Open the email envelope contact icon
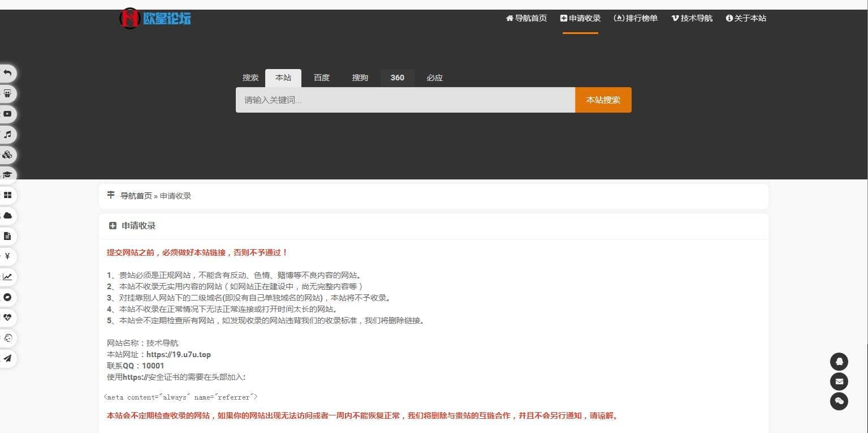This screenshot has height=433, width=868. pyautogui.click(x=839, y=381)
